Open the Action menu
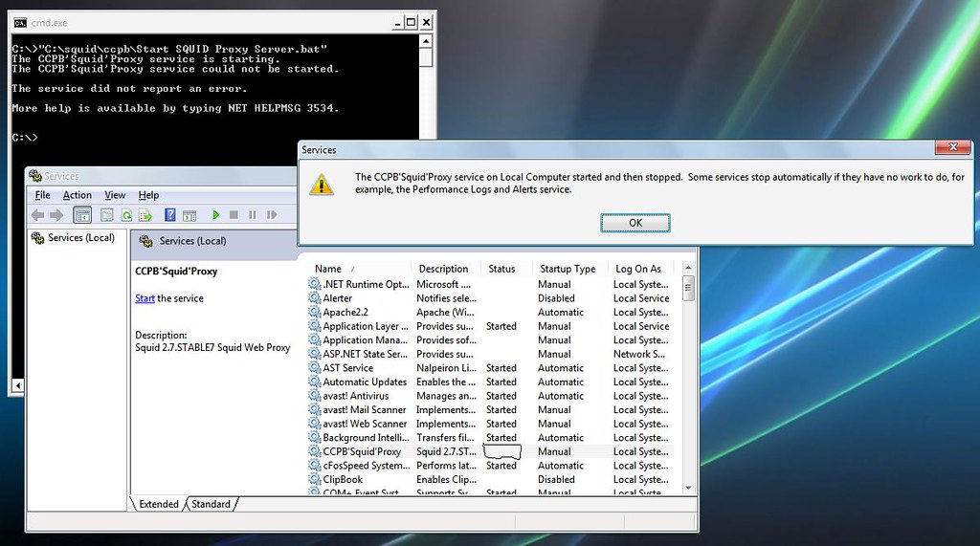 pyautogui.click(x=78, y=195)
